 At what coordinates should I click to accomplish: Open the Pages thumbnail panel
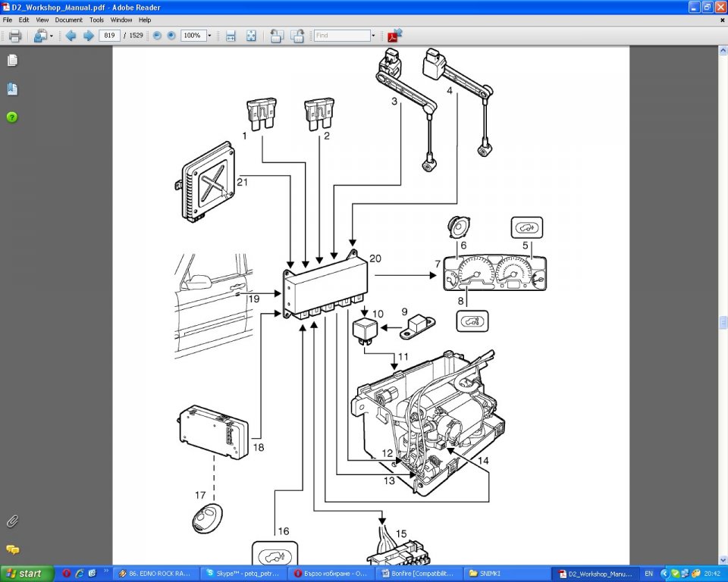point(12,61)
